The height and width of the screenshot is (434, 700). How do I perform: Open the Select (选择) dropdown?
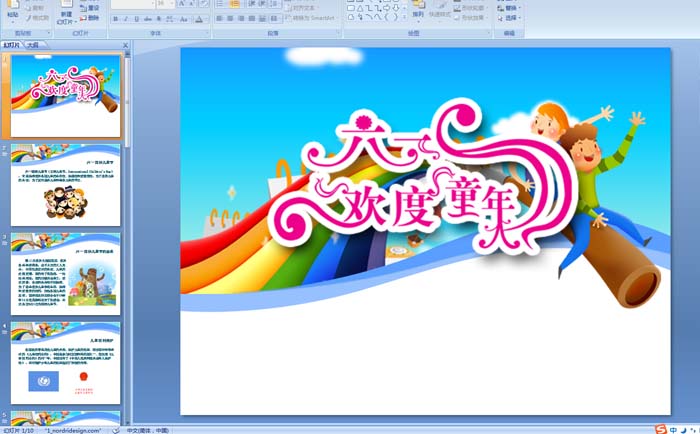pyautogui.click(x=509, y=18)
